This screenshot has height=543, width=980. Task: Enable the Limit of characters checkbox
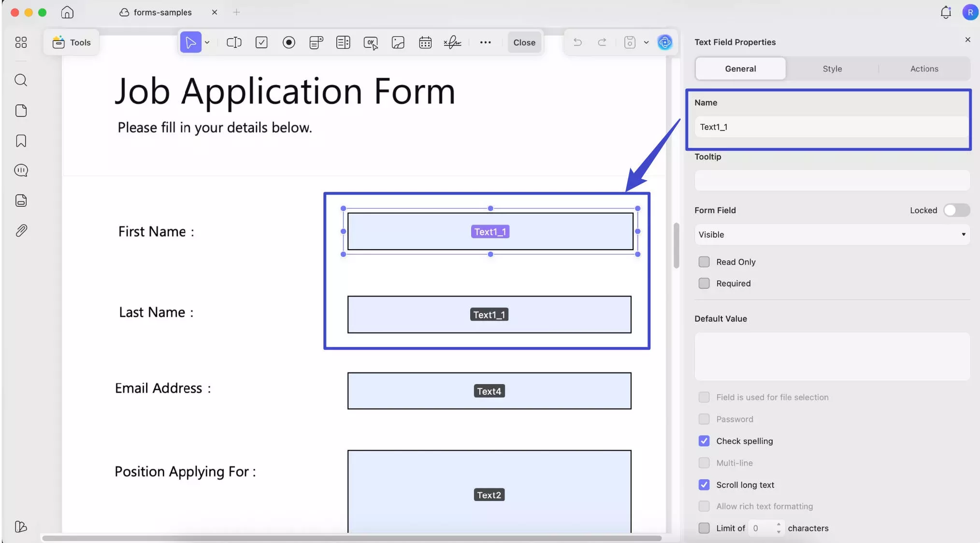tap(704, 528)
